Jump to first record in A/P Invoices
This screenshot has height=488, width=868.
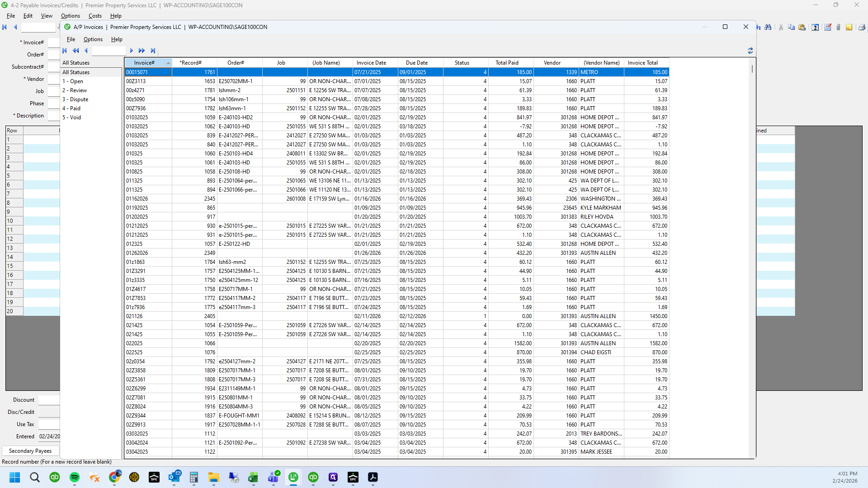[65, 51]
